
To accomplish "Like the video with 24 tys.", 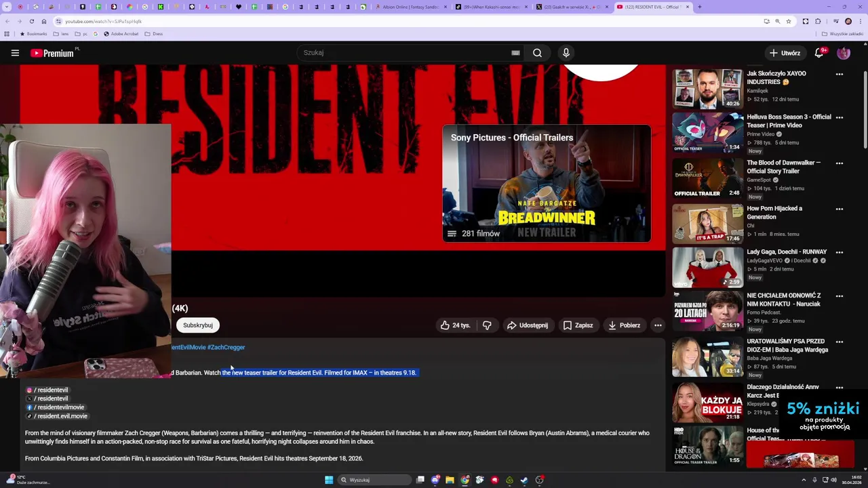I will [455, 325].
